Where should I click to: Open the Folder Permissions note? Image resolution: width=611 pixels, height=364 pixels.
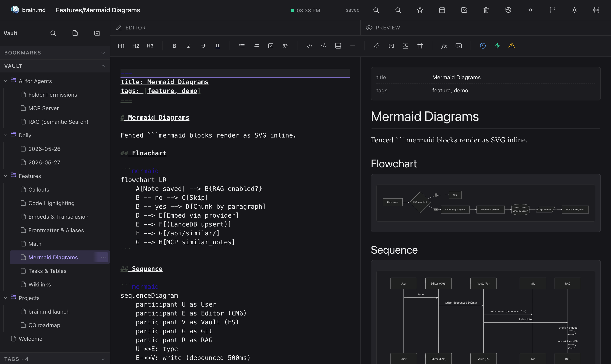pos(53,95)
